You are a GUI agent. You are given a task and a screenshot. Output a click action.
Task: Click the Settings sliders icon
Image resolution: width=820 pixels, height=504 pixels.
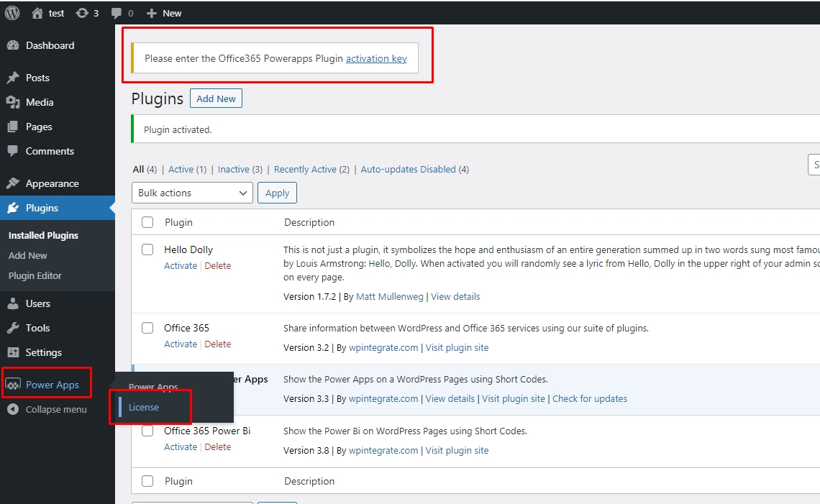click(13, 352)
